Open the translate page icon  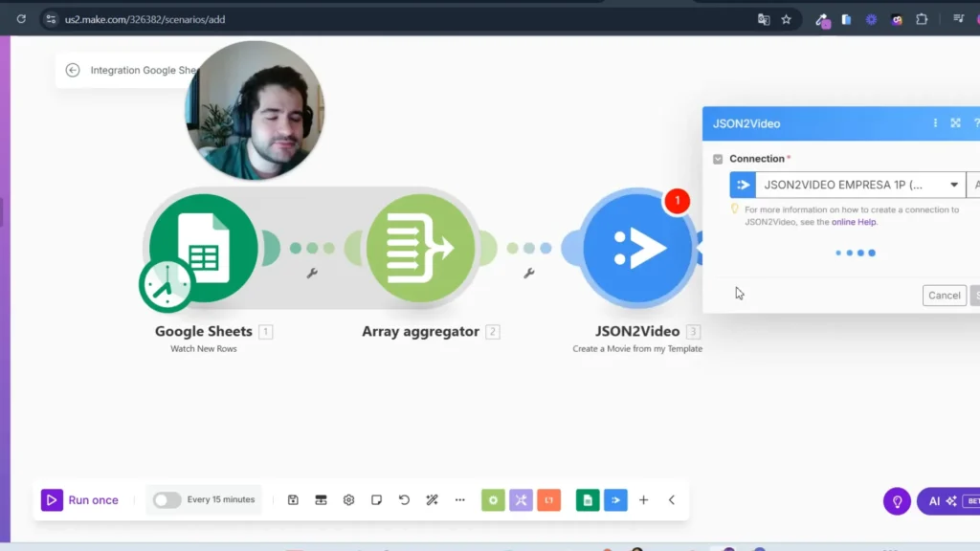coord(764,19)
